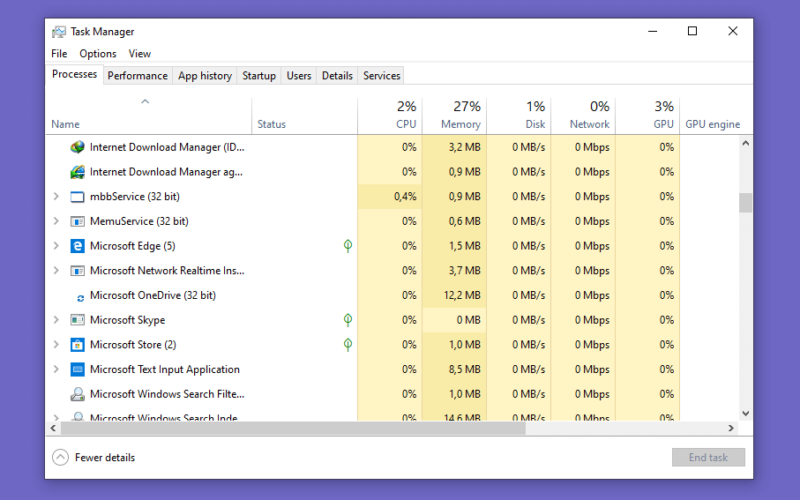
Task: Click the horizontal scrollbar right arrow
Action: 731,429
